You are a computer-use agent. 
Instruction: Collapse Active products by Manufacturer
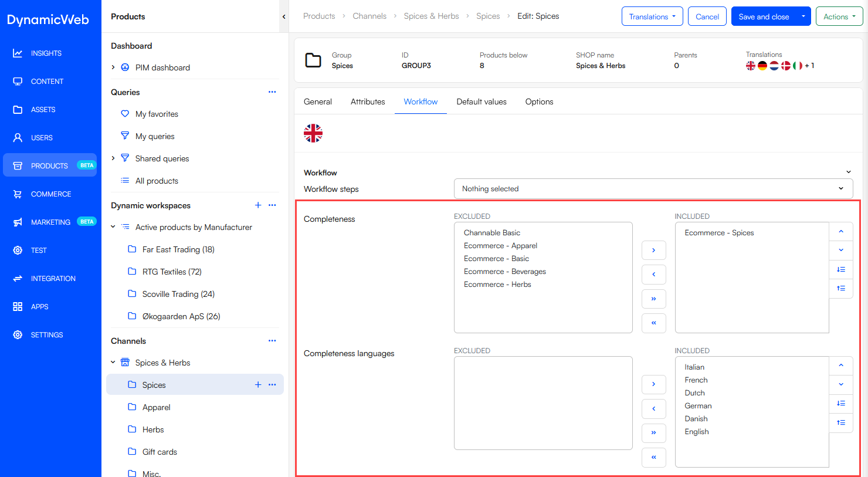coord(113,227)
